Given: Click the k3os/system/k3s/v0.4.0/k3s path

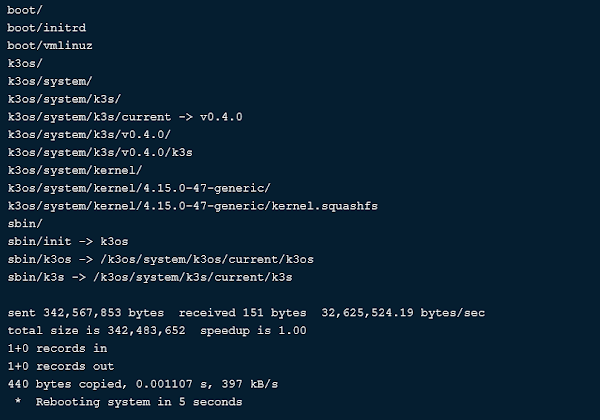Looking at the screenshot, I should (x=100, y=152).
